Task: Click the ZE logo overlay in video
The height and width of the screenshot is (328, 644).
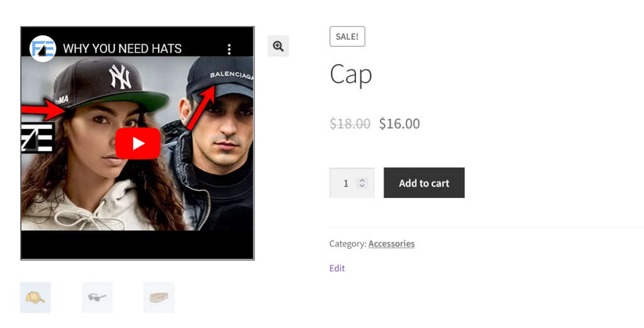Action: (38, 138)
